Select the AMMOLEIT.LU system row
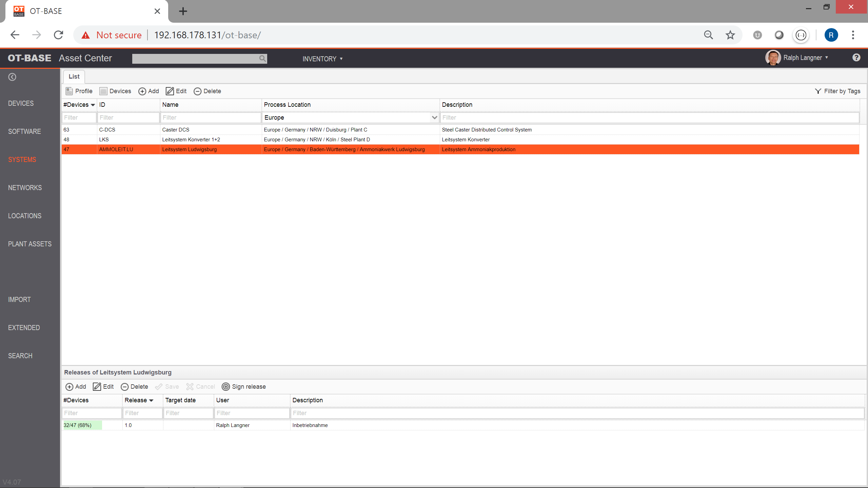This screenshot has width=868, height=488. point(460,149)
